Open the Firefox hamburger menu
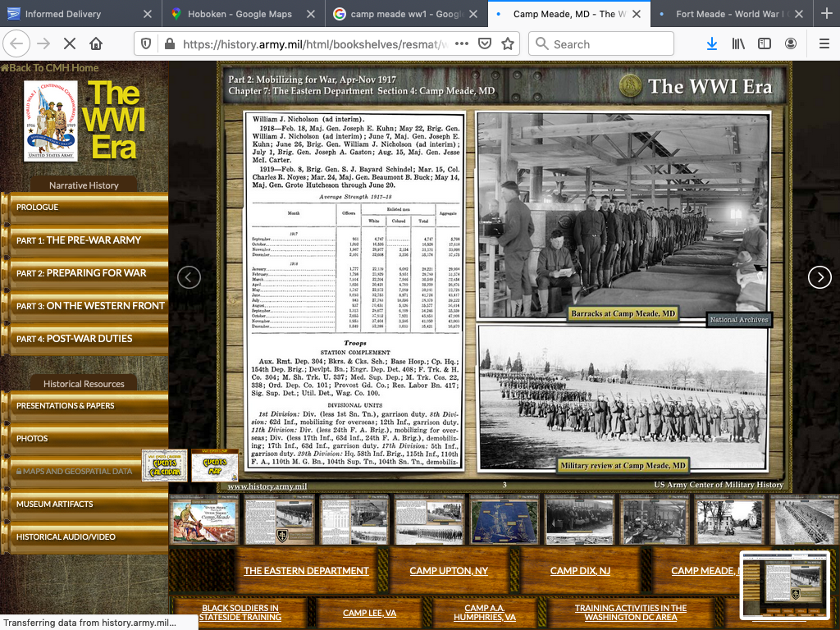This screenshot has width=840, height=630. click(823, 43)
